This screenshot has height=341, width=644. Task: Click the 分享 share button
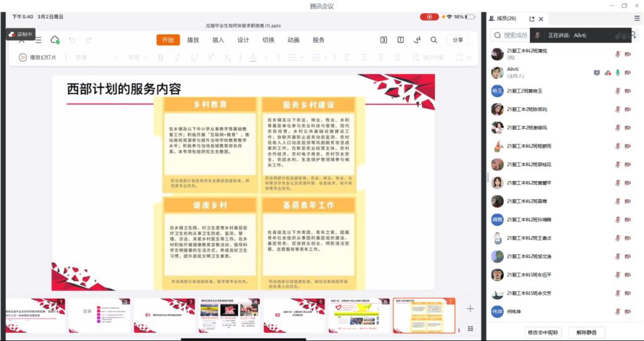tap(458, 40)
